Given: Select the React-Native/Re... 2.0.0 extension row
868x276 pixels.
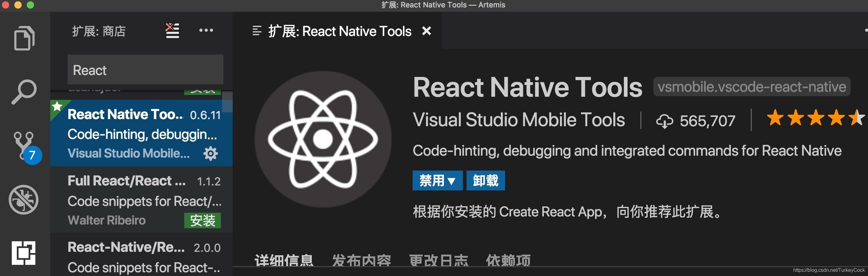Looking at the screenshot, I should 141,254.
